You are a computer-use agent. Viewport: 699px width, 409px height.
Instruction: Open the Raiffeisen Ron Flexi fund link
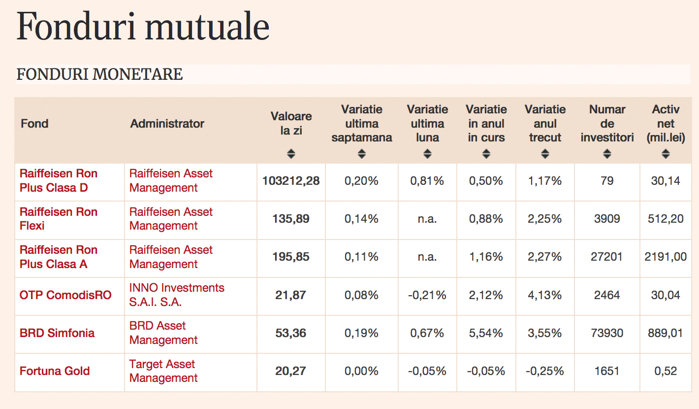point(58,218)
